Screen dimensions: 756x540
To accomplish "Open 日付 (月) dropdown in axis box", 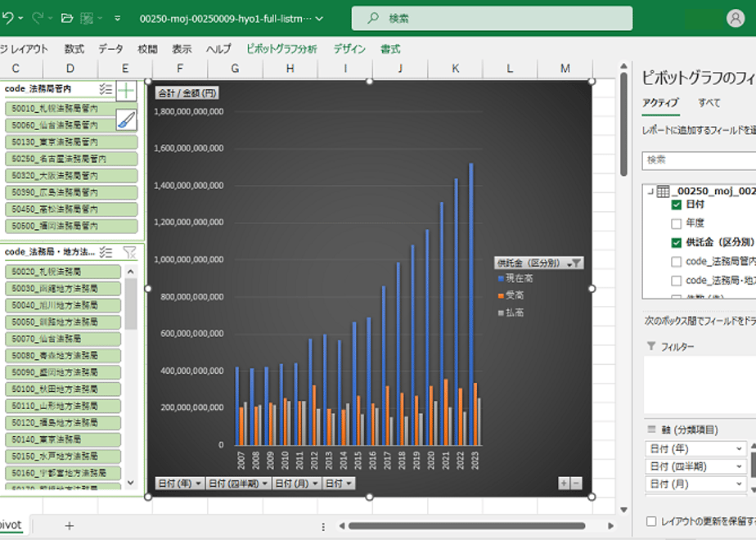I will point(739,484).
